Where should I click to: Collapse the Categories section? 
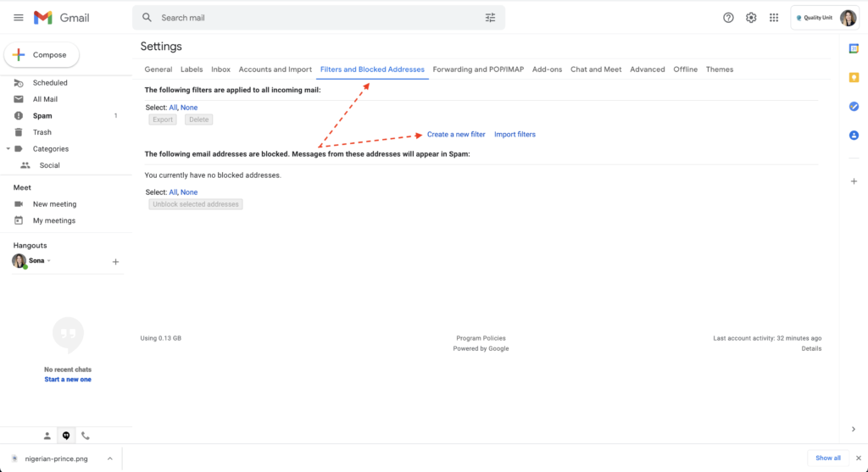coord(8,149)
